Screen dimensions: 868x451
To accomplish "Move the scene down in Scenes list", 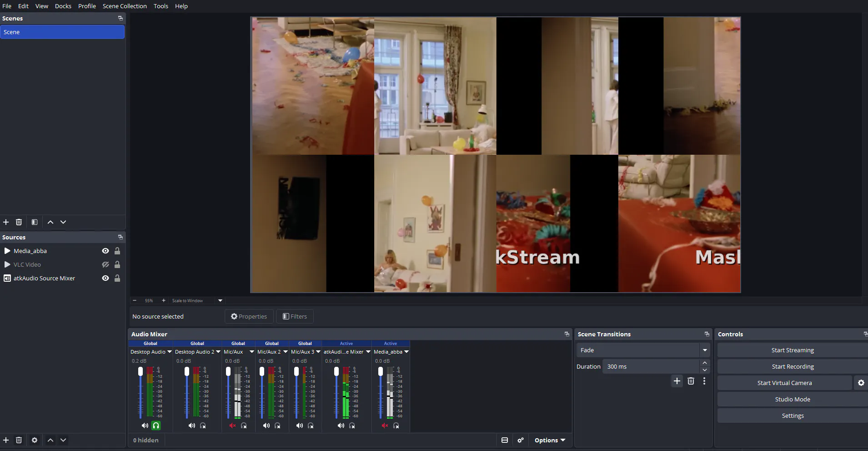I will pos(63,222).
